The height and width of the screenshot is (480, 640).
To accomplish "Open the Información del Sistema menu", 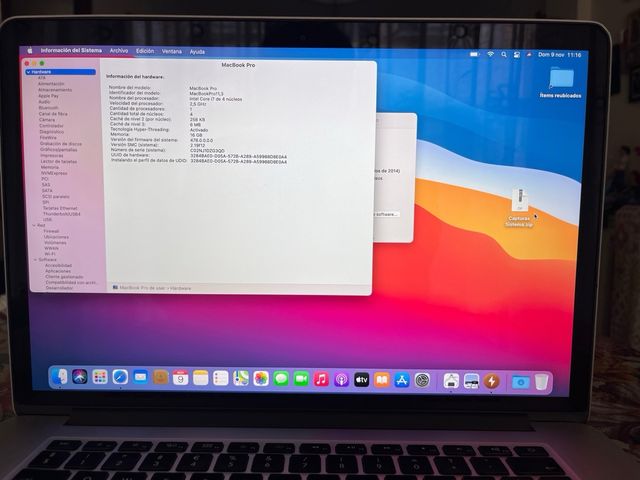I will (71, 50).
